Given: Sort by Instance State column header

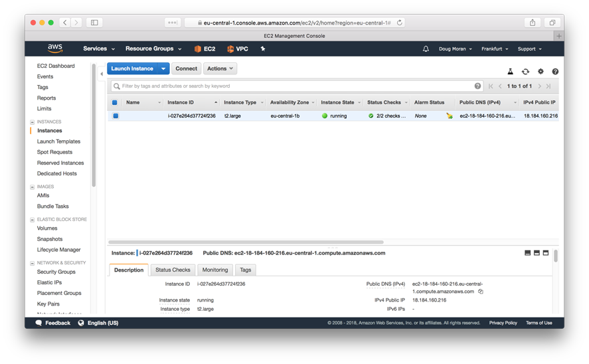Looking at the screenshot, I should click(341, 102).
